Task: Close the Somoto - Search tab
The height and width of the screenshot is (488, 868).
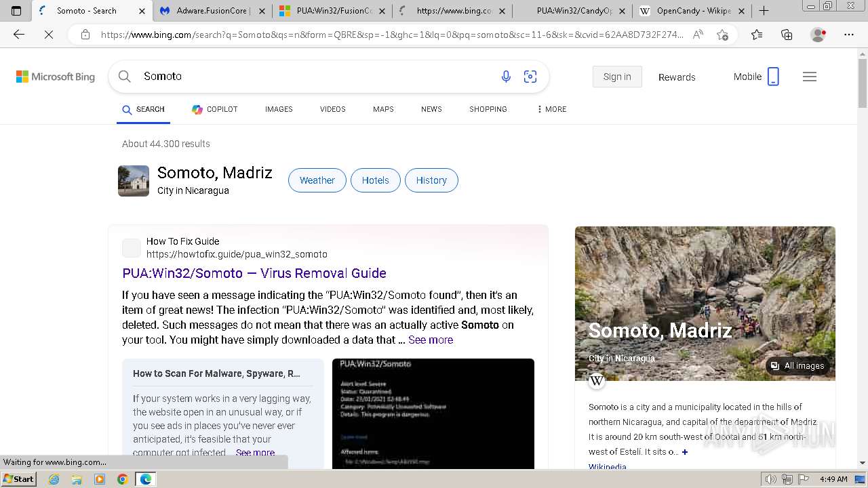Action: pyautogui.click(x=142, y=11)
